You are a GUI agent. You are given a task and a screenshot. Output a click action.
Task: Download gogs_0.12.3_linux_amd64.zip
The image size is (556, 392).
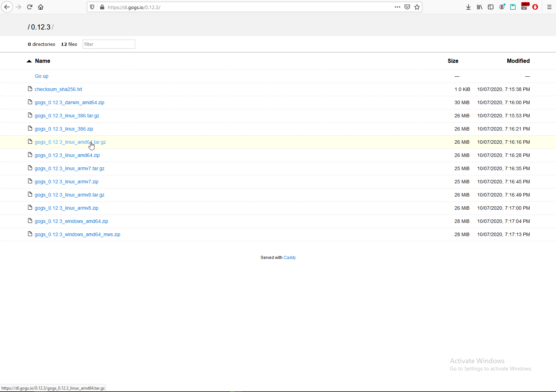coord(67,155)
